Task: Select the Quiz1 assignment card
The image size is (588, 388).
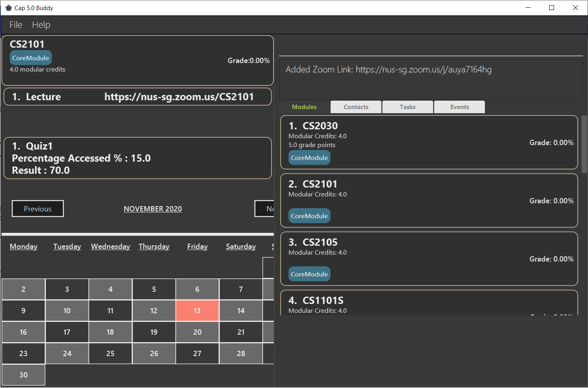Action: [137, 158]
